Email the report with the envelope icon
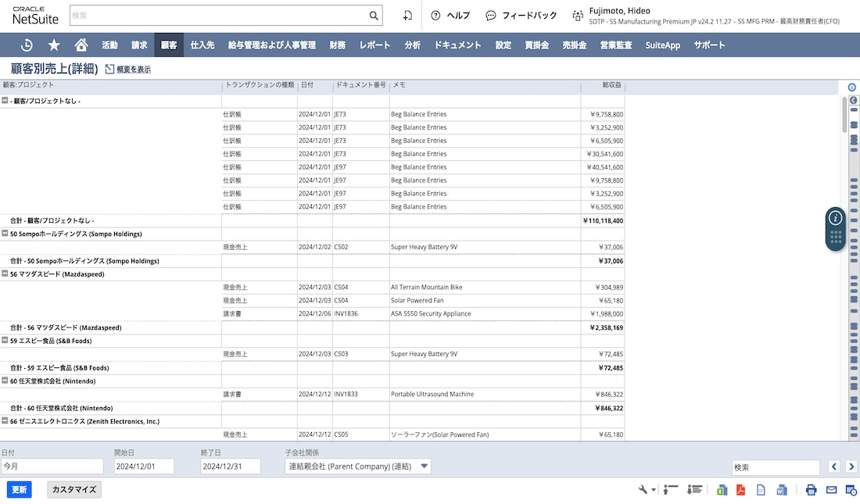 tap(832, 490)
